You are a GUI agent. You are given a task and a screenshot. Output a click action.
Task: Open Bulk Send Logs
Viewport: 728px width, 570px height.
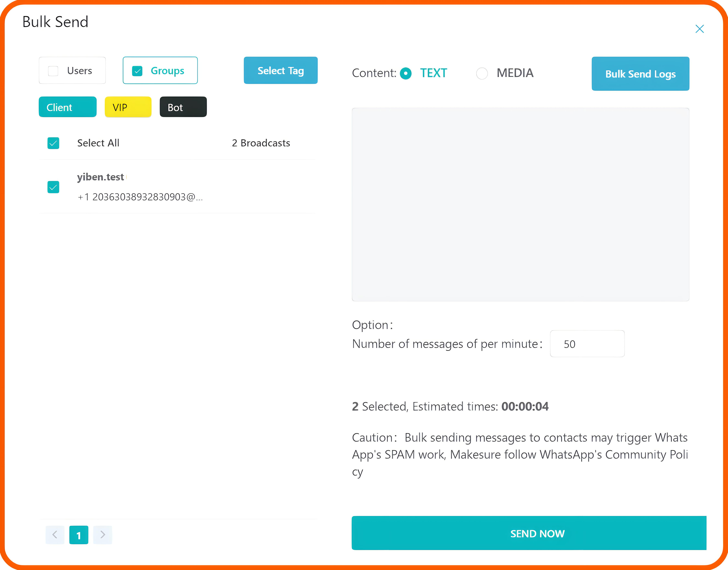(640, 74)
